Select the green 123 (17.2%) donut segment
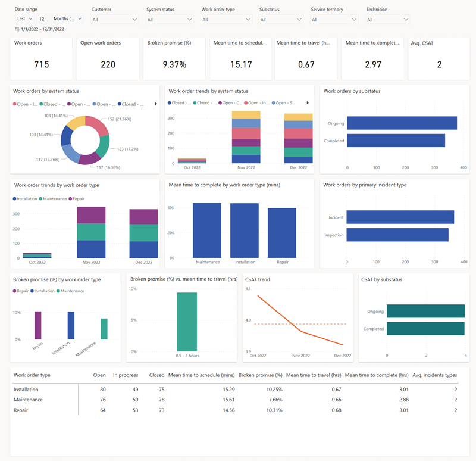Screen dimensions: 476x461 pyautogui.click(x=104, y=146)
